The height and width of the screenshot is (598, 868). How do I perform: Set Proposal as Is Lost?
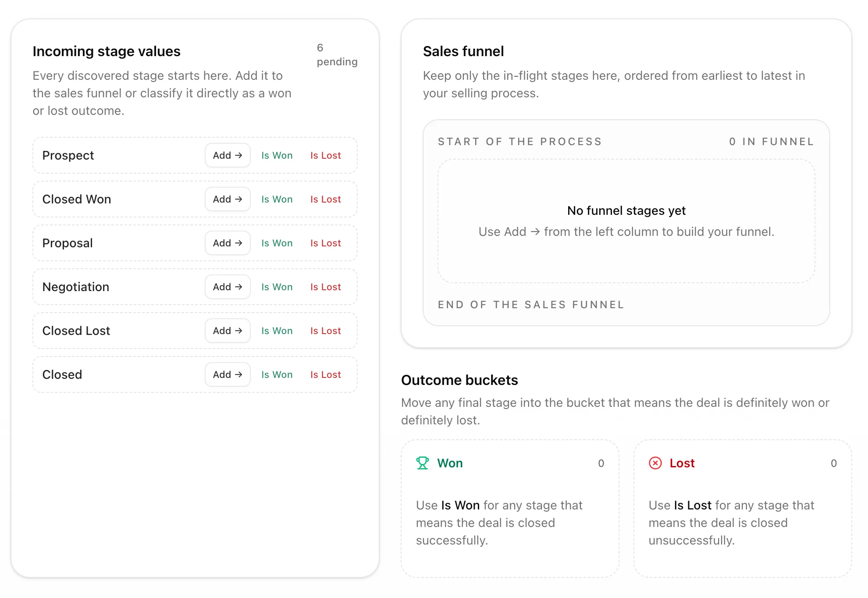click(326, 243)
